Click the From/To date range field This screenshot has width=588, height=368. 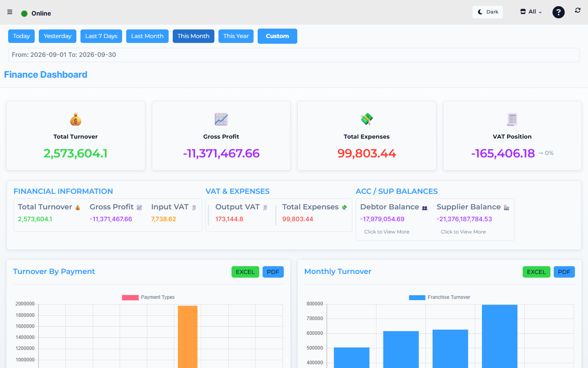[x=294, y=55]
